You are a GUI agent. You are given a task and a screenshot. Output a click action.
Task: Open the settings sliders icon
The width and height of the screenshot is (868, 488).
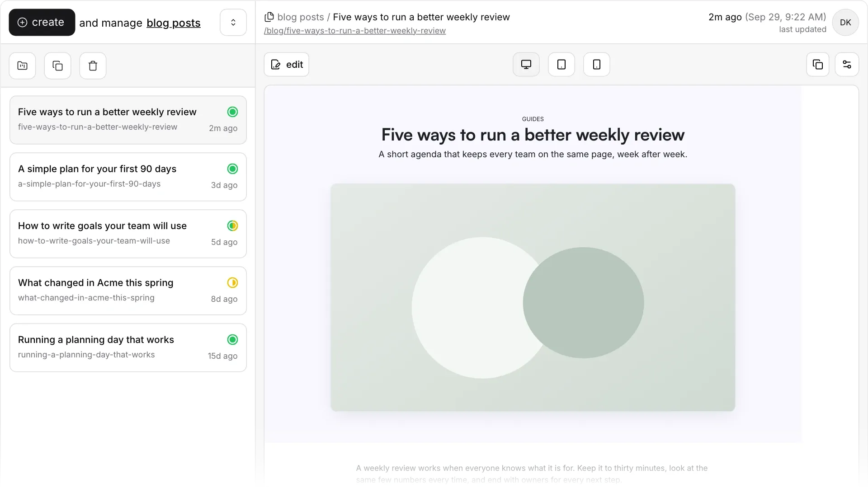[846, 65]
